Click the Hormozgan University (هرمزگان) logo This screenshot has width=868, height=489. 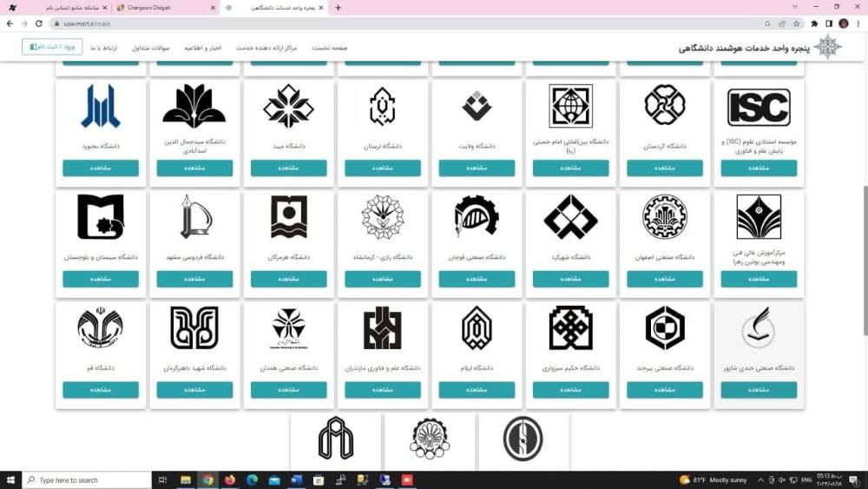point(288,217)
